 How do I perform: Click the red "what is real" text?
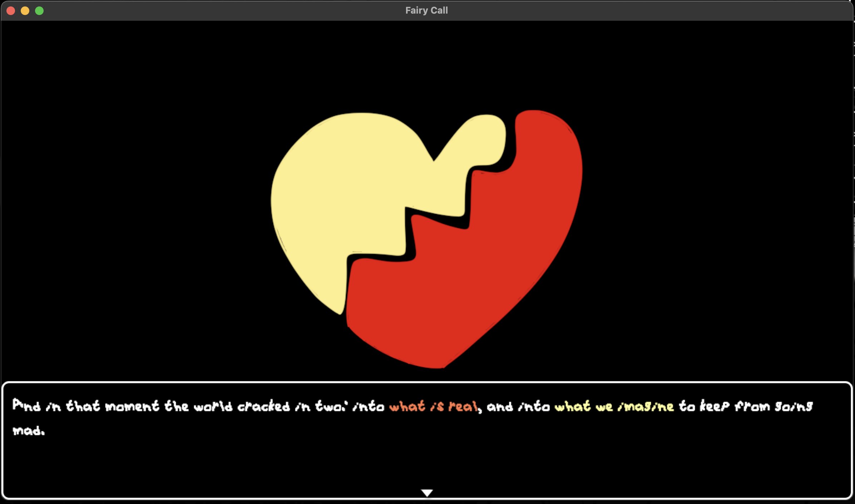click(x=433, y=406)
